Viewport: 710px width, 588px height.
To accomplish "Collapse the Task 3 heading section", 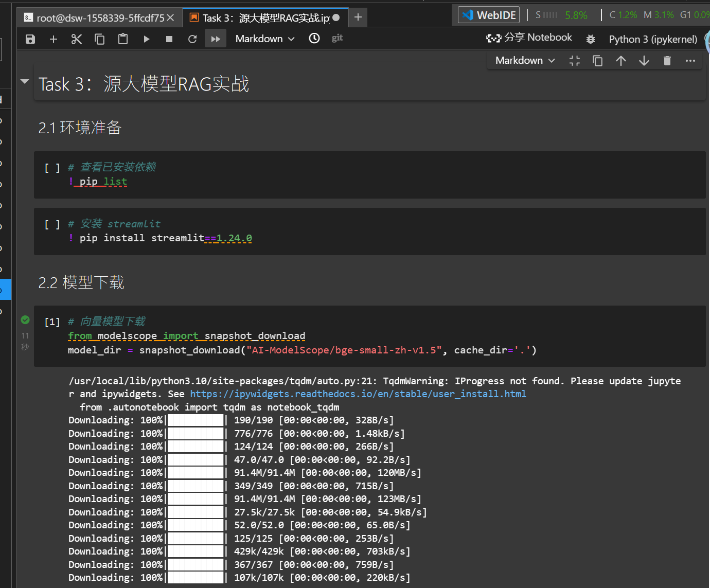I will point(25,81).
